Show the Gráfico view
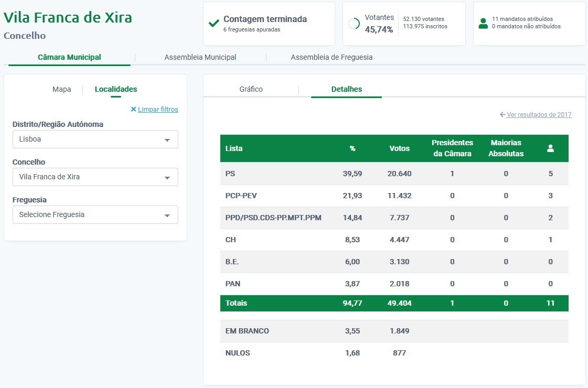Screen dimensions: 588x388 tap(251, 89)
